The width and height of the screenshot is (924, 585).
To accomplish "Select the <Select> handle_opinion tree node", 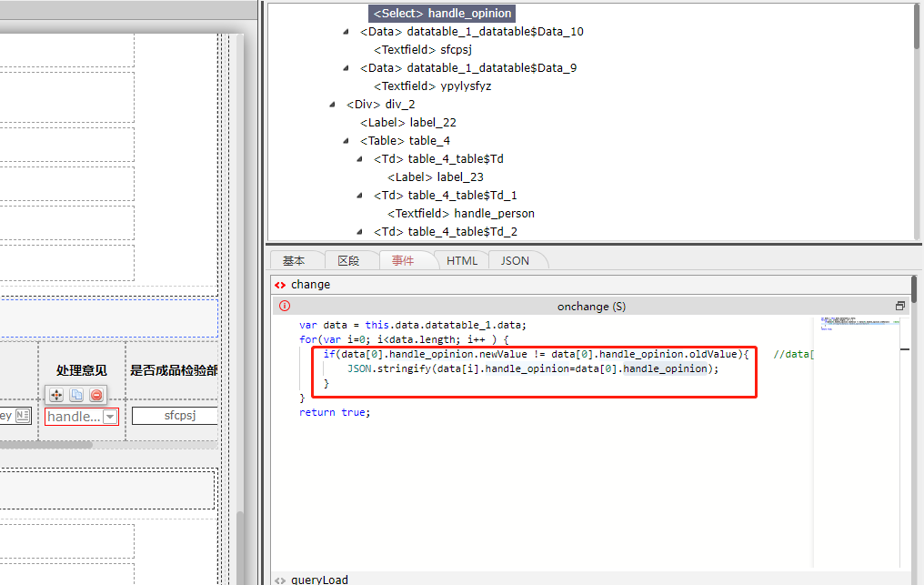I will coord(442,13).
